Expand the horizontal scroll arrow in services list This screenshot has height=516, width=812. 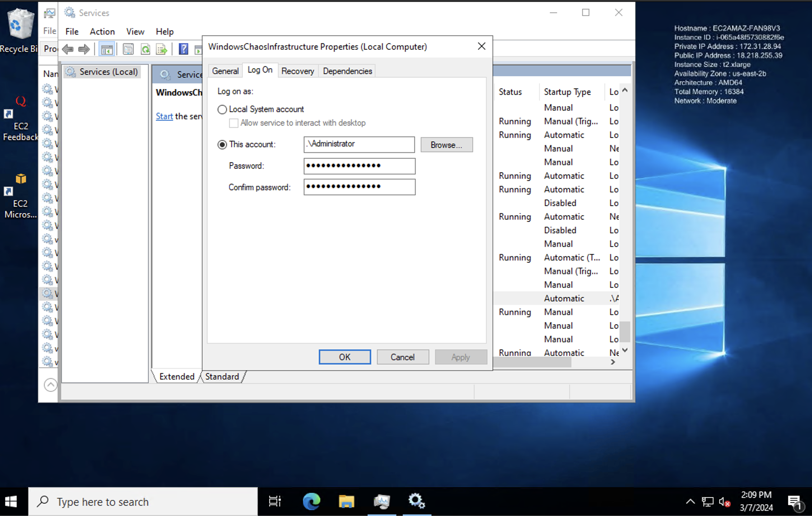click(612, 362)
